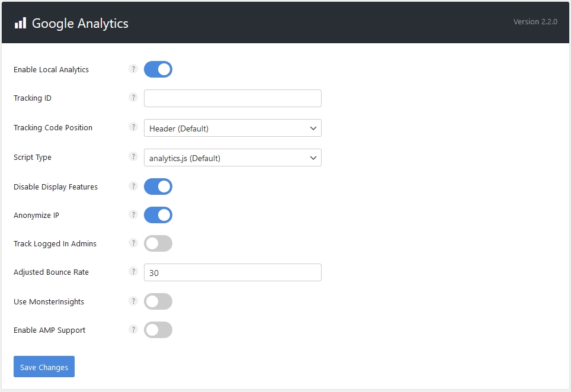The image size is (571, 392).
Task: Open help for Use MonsterInsights option
Action: 133,301
